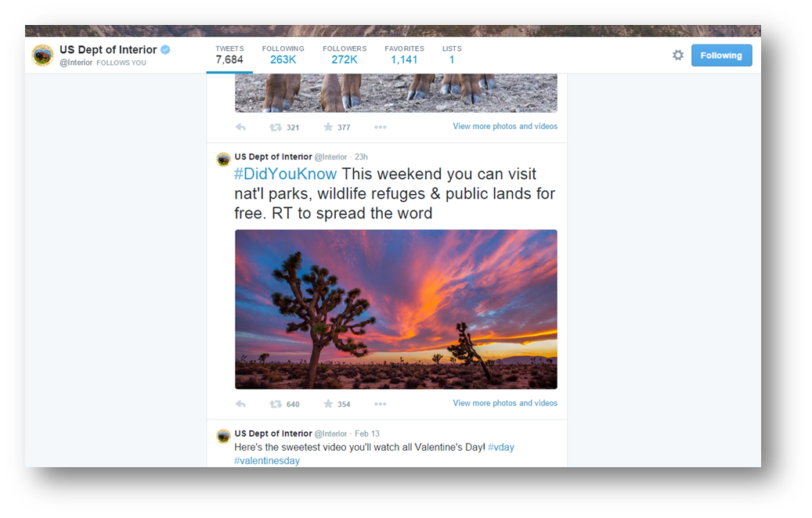Click the 354 favorite count

344,405
